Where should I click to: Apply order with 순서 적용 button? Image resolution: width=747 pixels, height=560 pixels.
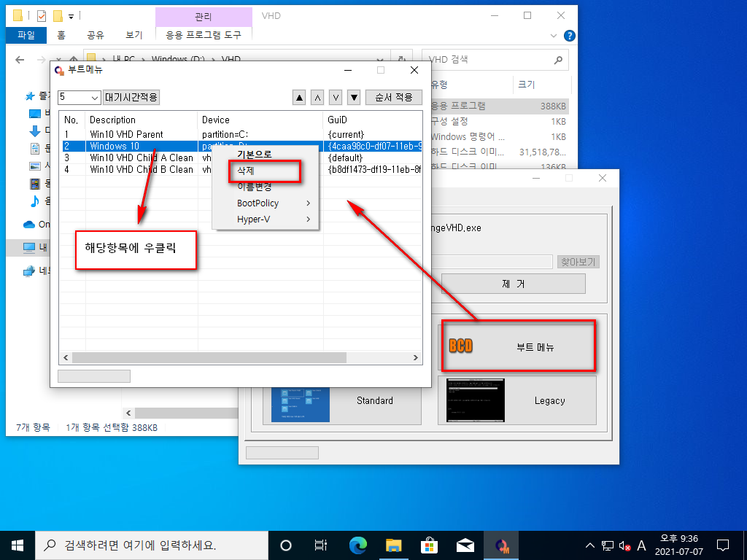tap(394, 97)
